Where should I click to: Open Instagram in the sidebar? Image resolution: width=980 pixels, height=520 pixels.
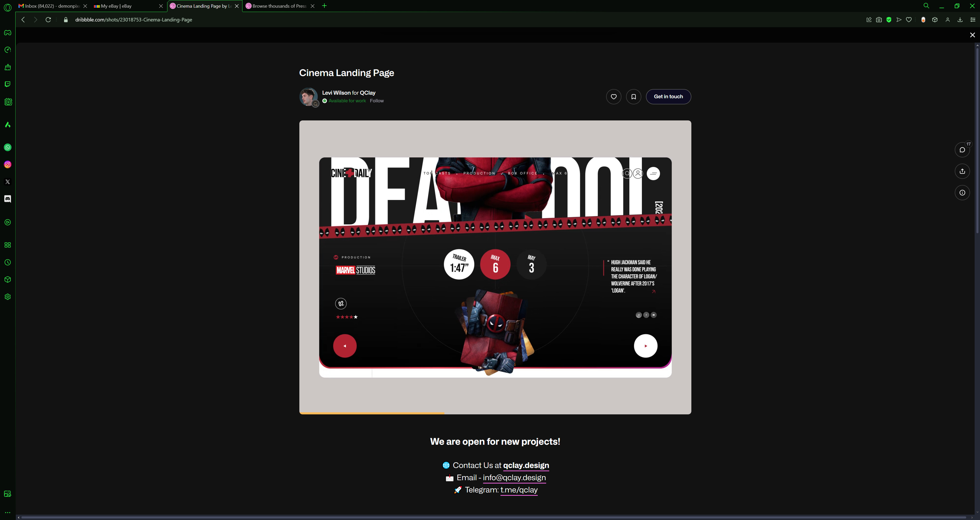(8, 164)
